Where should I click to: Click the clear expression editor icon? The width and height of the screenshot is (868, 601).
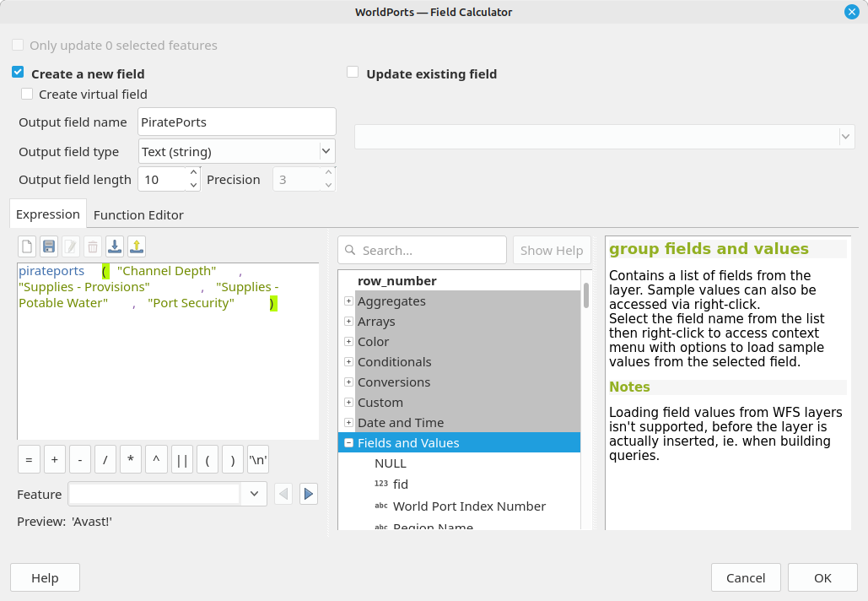tap(27, 246)
